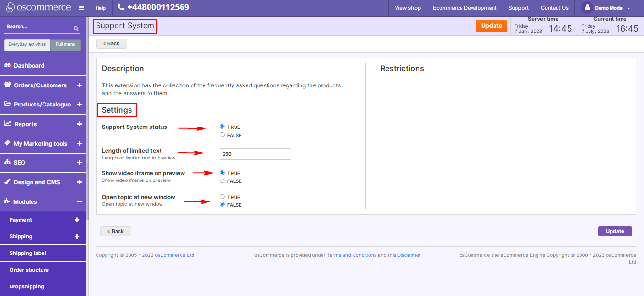
Task: Click the top Back button
Action: pos(111,43)
